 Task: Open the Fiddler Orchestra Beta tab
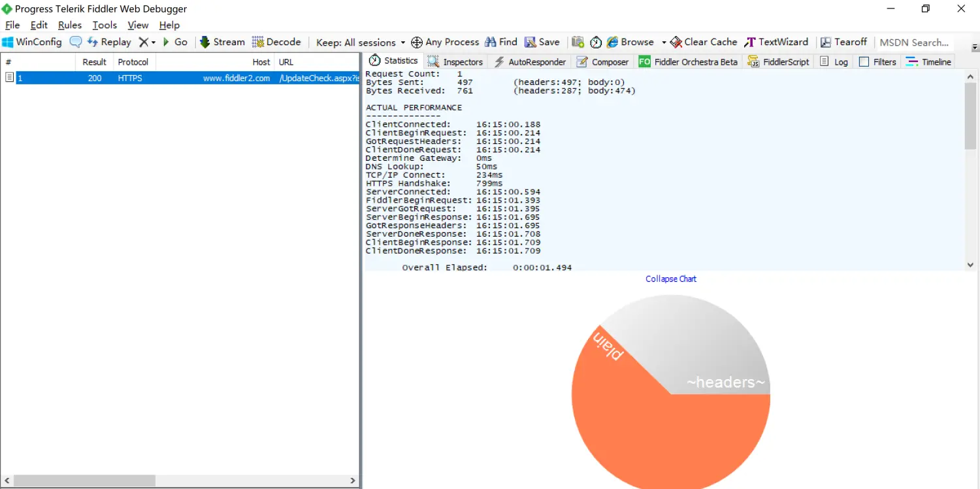coord(688,61)
